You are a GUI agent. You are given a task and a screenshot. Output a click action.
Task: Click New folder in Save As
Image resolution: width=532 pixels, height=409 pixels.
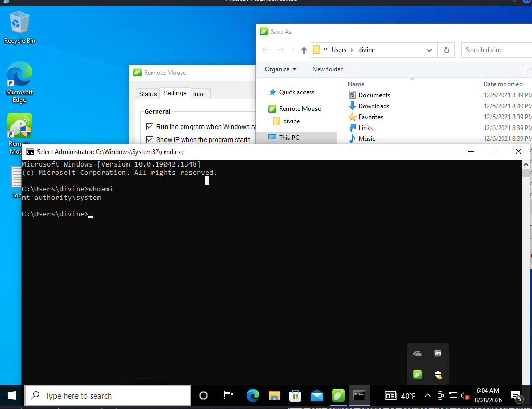click(x=327, y=69)
